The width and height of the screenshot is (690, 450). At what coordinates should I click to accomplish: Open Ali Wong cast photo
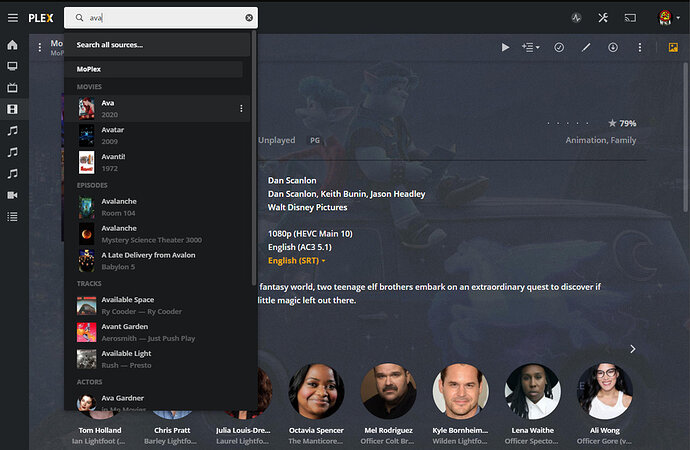605,391
